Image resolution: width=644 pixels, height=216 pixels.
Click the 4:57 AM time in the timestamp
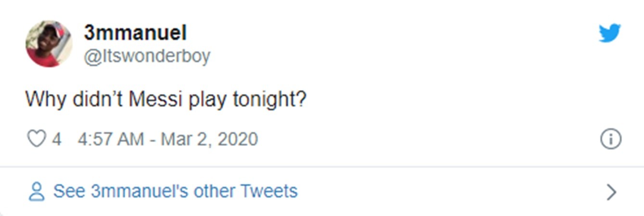point(110,139)
